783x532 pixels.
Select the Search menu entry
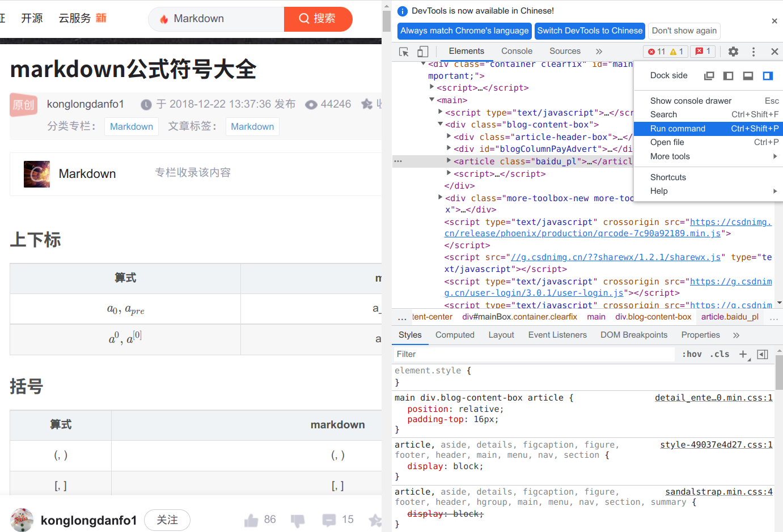[x=708, y=114]
